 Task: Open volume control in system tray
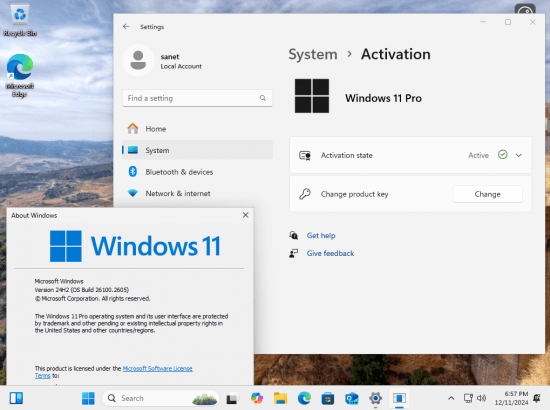click(x=482, y=398)
